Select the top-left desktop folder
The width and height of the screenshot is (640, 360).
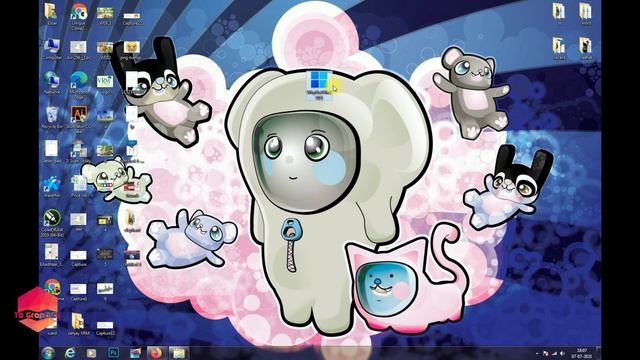pos(51,14)
